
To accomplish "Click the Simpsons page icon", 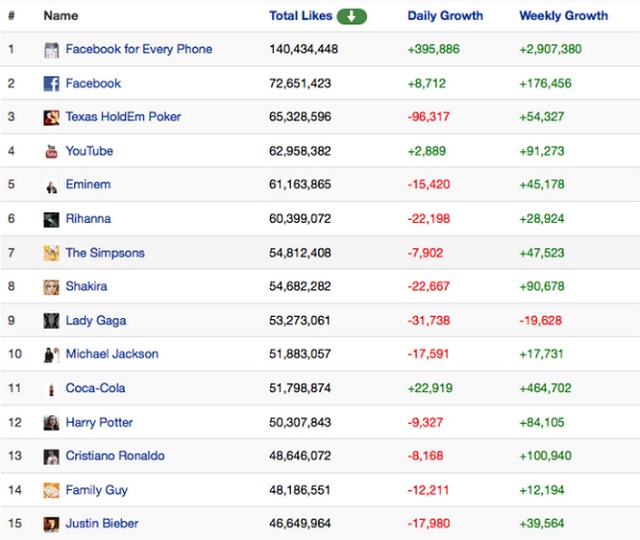I will click(52, 253).
